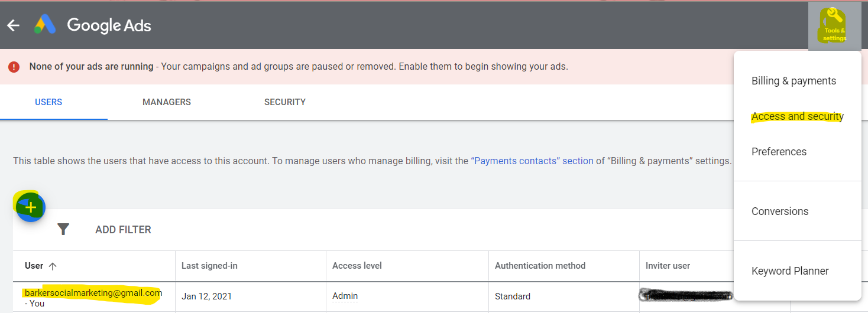Click the filter funnel icon
This screenshot has width=868, height=313.
[x=63, y=229]
